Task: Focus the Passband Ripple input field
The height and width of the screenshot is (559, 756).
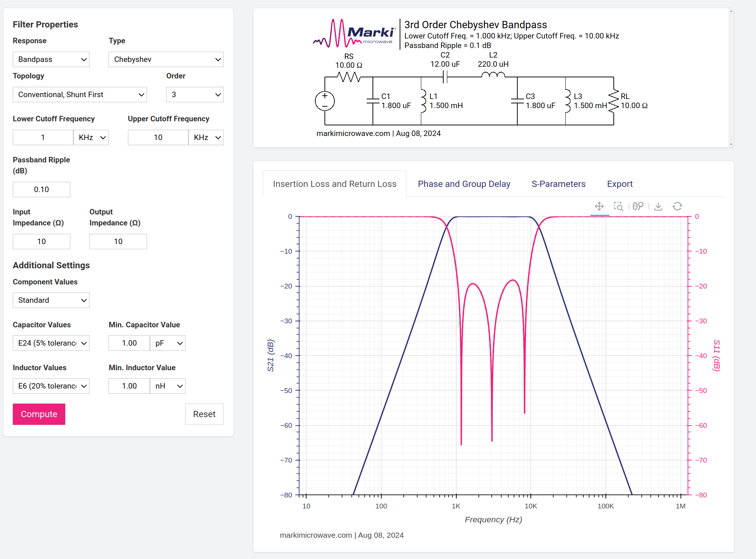Action: tap(41, 190)
